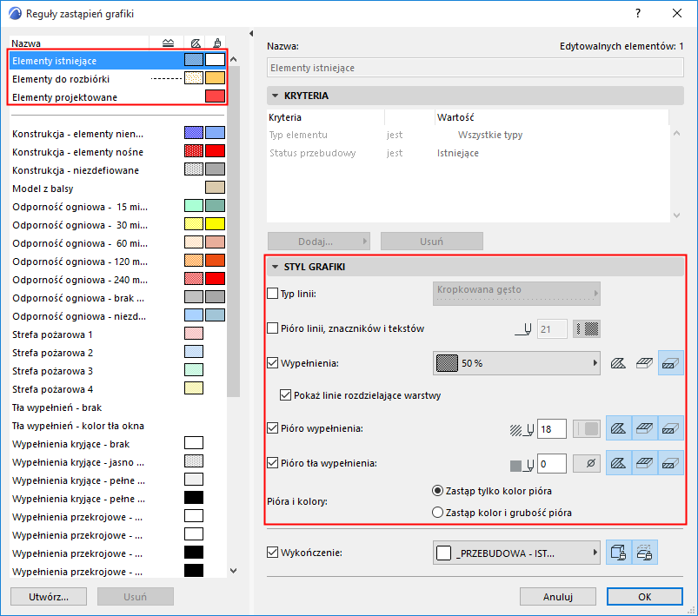Select Wypełnienia kryjące - brak rule

[x=118, y=444]
